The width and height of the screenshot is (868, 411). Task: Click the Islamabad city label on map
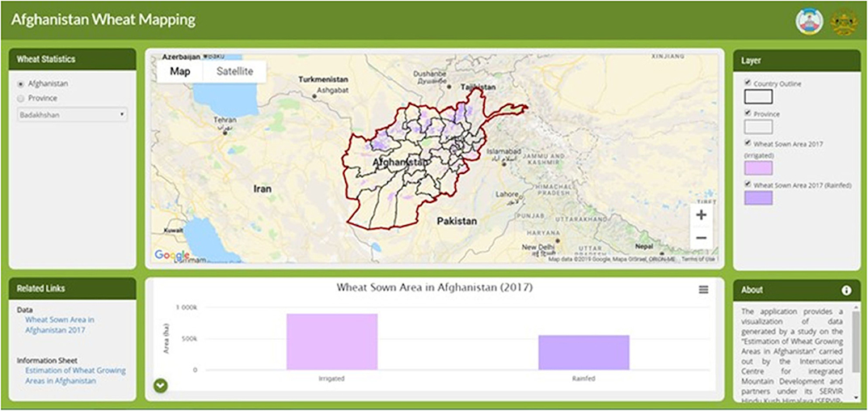point(504,151)
